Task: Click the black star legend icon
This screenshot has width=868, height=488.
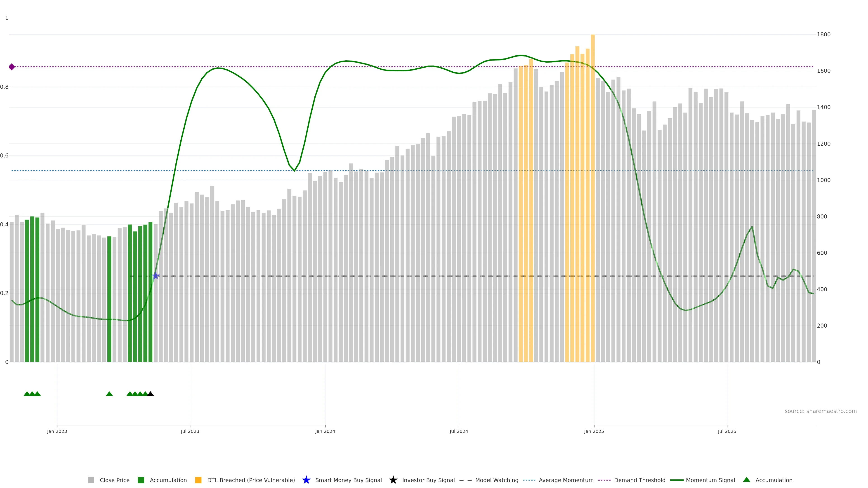Action: click(x=393, y=480)
